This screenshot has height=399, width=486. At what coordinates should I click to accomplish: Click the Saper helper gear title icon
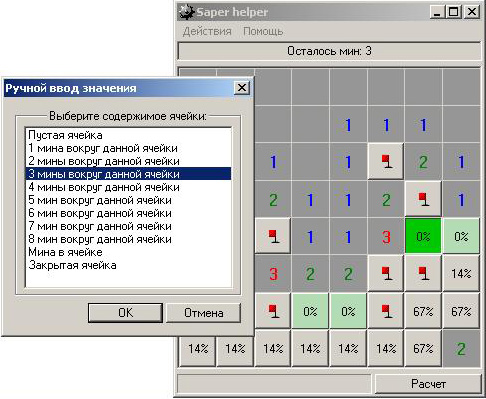(x=186, y=12)
